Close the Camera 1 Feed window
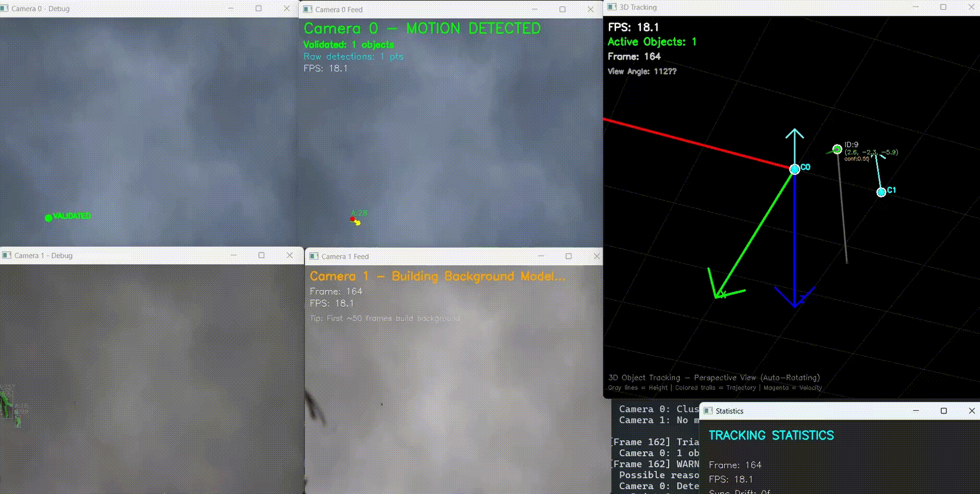 click(x=596, y=256)
